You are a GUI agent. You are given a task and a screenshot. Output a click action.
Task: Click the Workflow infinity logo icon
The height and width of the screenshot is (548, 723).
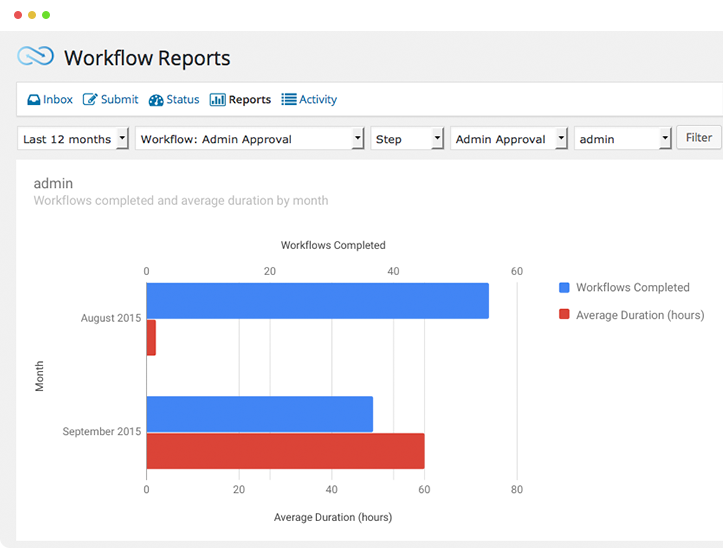(35, 57)
